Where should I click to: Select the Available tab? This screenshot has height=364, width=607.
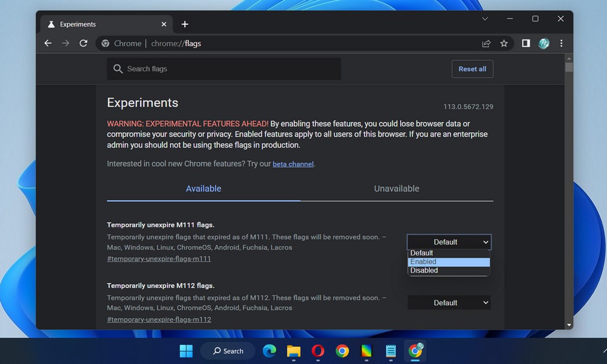click(203, 189)
